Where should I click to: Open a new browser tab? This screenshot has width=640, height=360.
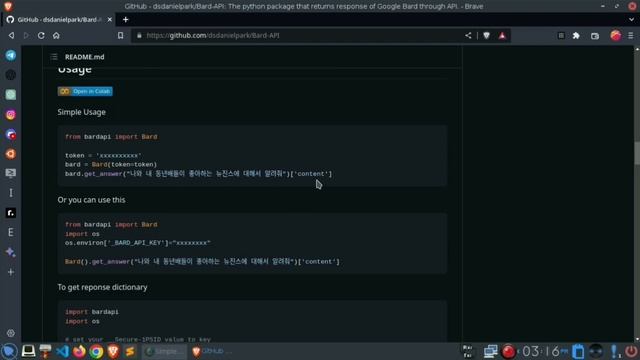point(125,20)
